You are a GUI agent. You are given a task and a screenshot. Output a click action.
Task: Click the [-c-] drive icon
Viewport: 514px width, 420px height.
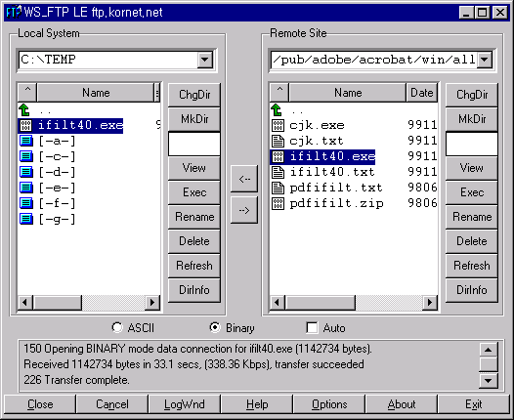coord(26,156)
